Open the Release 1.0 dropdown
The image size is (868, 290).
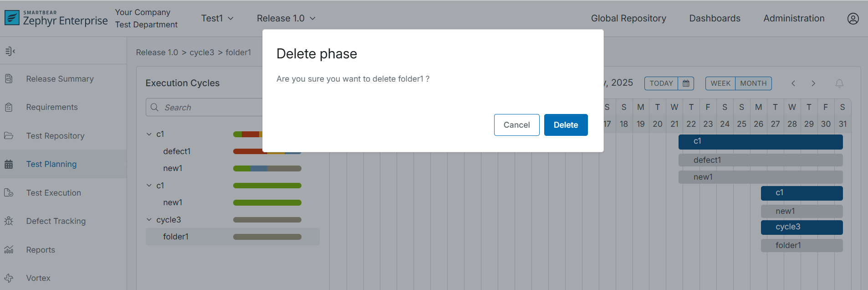(286, 18)
